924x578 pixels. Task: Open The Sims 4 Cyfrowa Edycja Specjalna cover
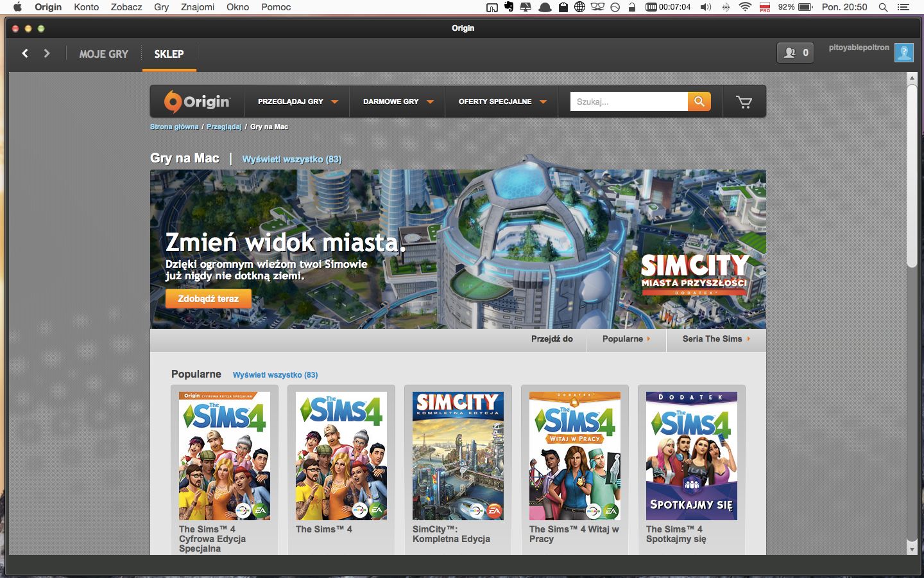click(x=225, y=456)
